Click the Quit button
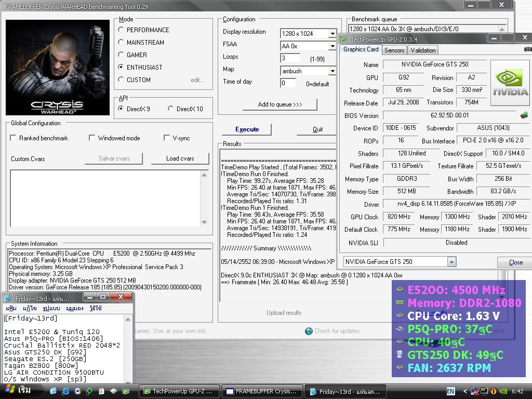Image resolution: width=532 pixels, height=399 pixels. click(317, 129)
